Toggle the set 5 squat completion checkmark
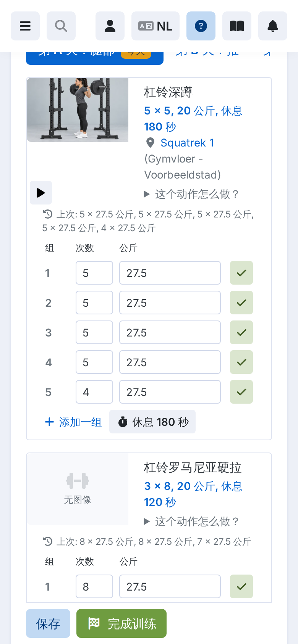Image resolution: width=298 pixels, height=644 pixels. pyautogui.click(x=241, y=392)
